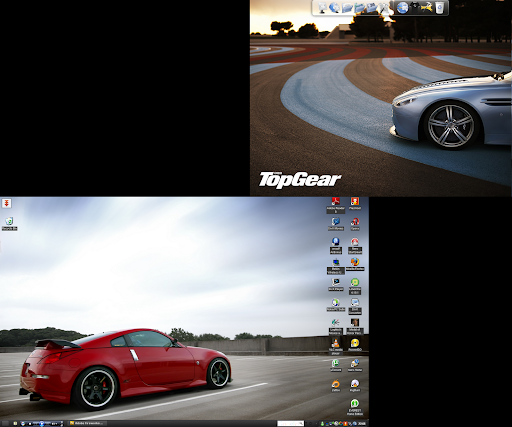Viewport: 512px width, 427px height.
Task: Open the uTorrent desktop shortcut
Action: click(336, 365)
